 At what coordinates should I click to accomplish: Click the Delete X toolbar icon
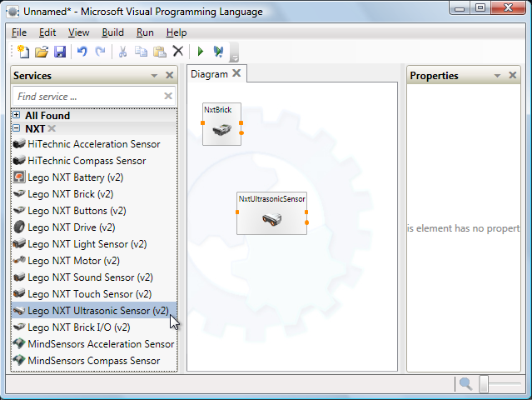pos(178,52)
